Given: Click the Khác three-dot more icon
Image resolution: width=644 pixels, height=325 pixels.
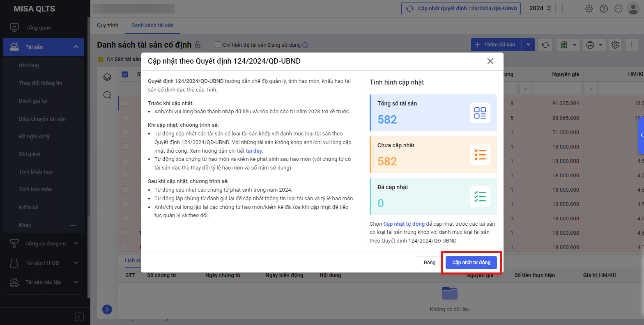Looking at the screenshot, I should (x=73, y=225).
